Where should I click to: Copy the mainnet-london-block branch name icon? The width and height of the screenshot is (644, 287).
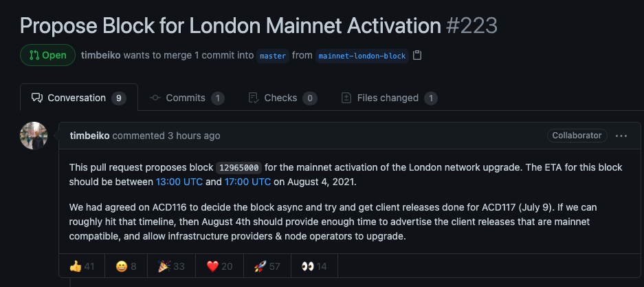[x=417, y=56]
